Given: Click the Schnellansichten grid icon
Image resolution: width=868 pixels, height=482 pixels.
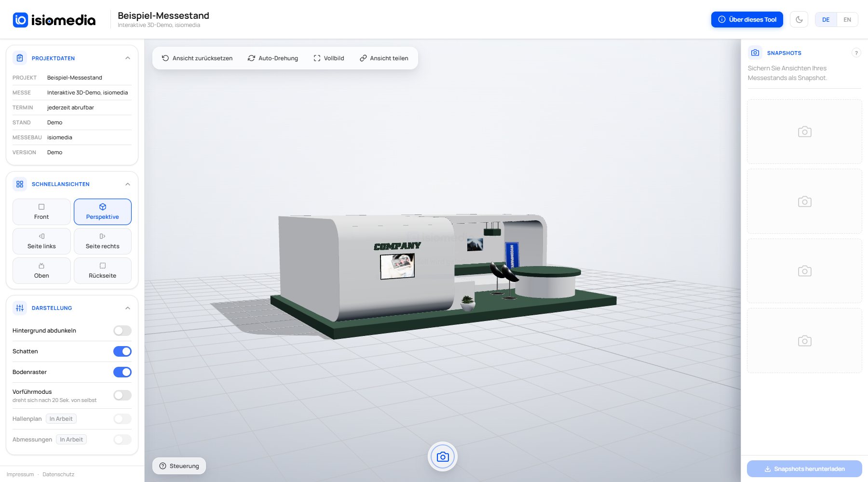Looking at the screenshot, I should 20,184.
